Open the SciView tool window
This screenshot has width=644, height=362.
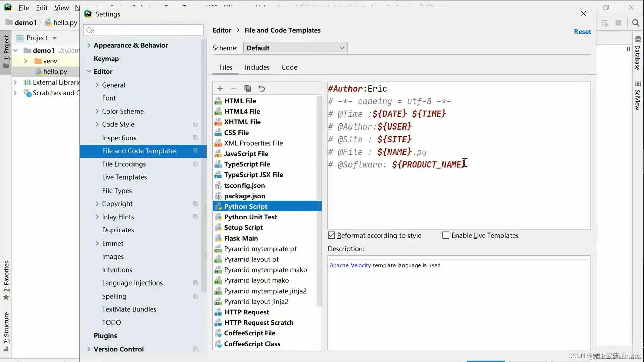(x=638, y=96)
